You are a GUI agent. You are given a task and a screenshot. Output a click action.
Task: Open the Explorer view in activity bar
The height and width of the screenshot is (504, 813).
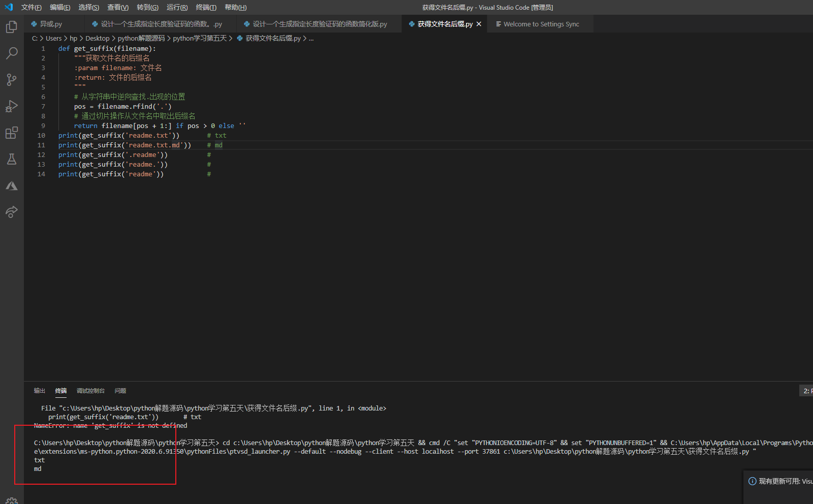point(11,27)
